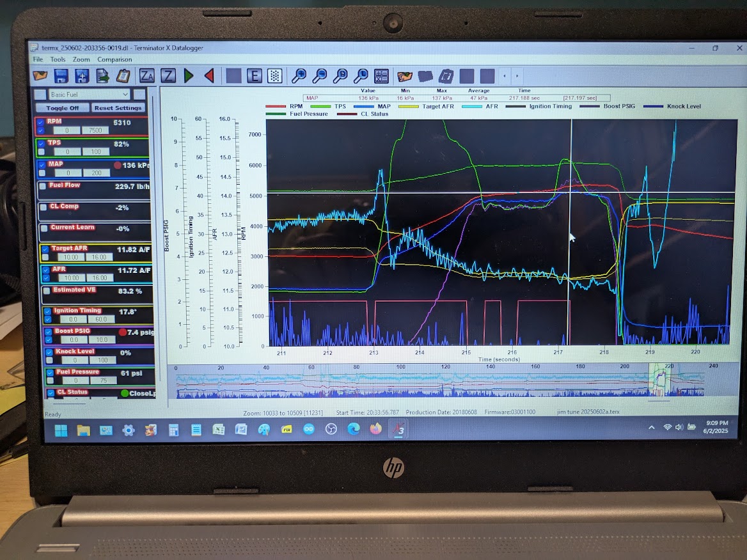
Task: Click the dotted grid toolbar icon
Action: [275, 75]
